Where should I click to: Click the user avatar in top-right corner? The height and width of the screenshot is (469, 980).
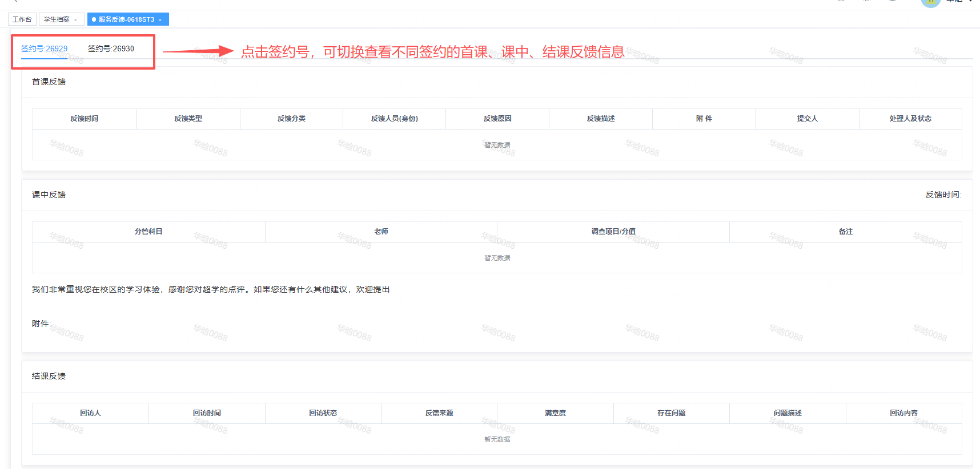[x=930, y=2]
